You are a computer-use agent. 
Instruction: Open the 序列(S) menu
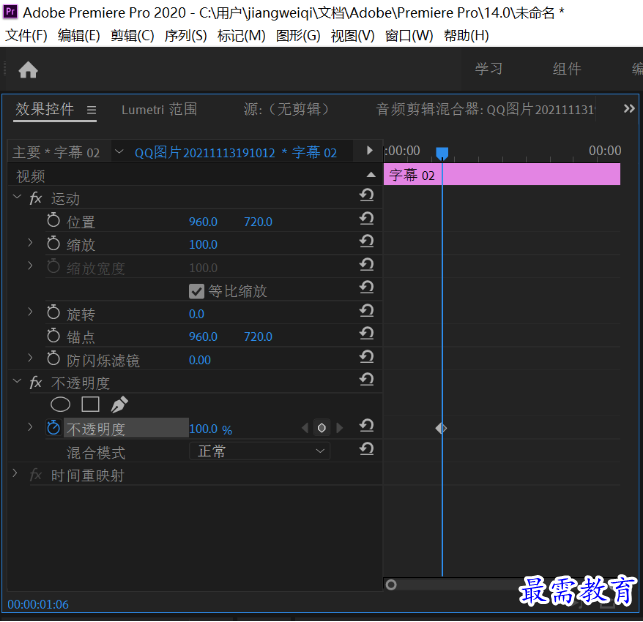pyautogui.click(x=186, y=36)
